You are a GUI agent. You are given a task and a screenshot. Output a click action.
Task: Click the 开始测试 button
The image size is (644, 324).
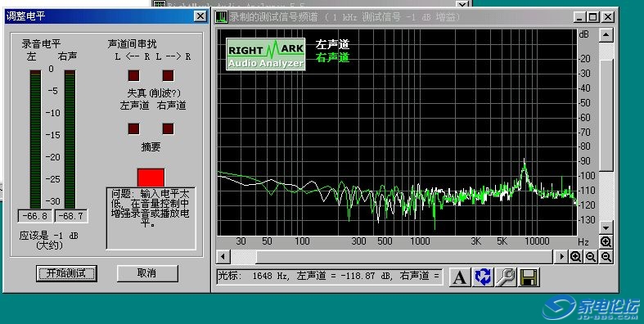click(x=66, y=273)
